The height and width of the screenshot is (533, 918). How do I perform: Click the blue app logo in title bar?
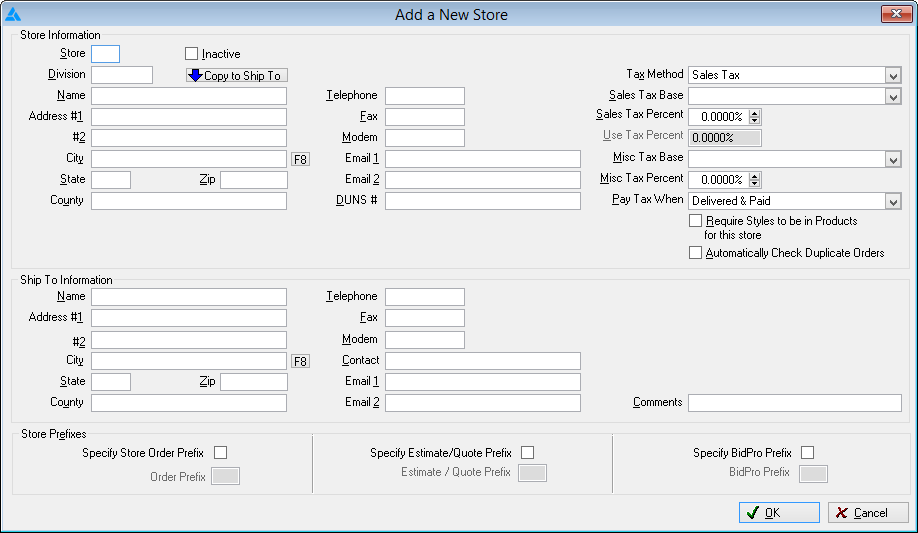(13, 15)
